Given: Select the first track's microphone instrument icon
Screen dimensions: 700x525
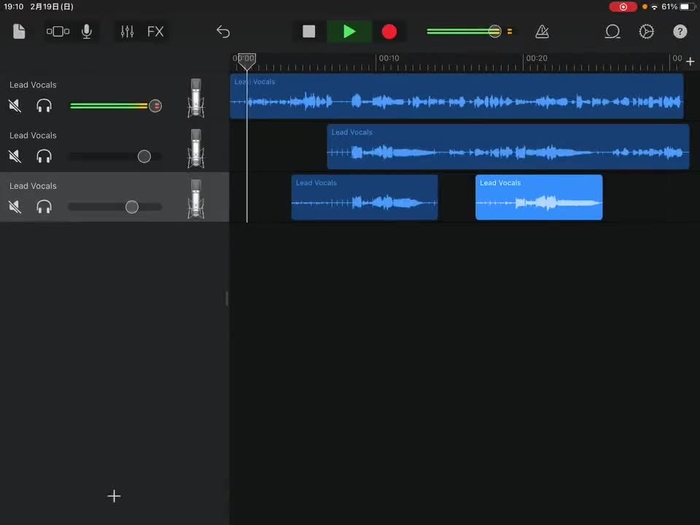Looking at the screenshot, I should pyautogui.click(x=196, y=98).
